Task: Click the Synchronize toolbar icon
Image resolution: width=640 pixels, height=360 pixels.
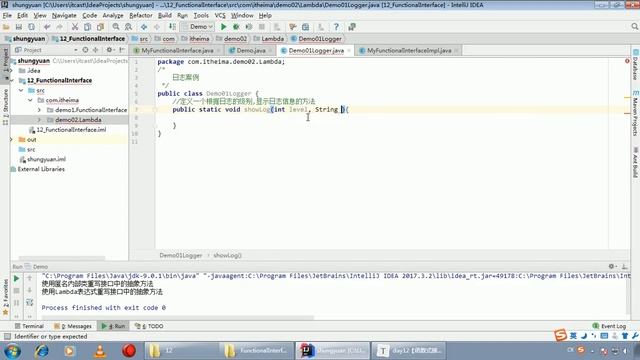Action: click(x=31, y=27)
